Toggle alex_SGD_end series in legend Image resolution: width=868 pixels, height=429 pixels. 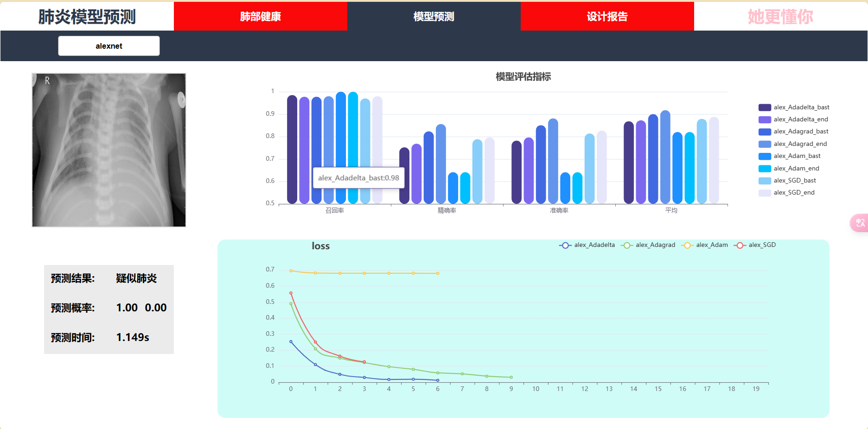786,193
